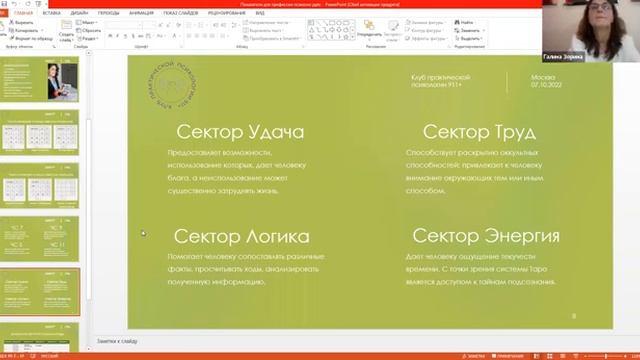640x360 pixels.
Task: Switch to the ПЕРЕХОДЫ tab
Action: point(109,13)
